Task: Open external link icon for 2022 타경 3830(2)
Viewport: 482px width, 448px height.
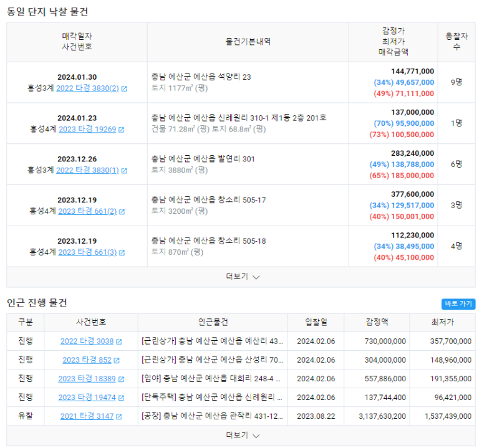Action: click(x=124, y=89)
